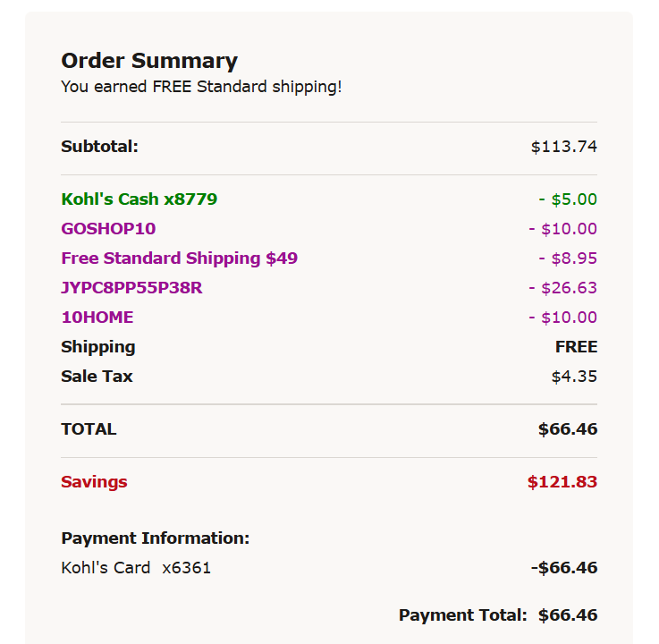Select the Kohl's Cash x8779 line
This screenshot has width=659, height=644.
click(139, 199)
